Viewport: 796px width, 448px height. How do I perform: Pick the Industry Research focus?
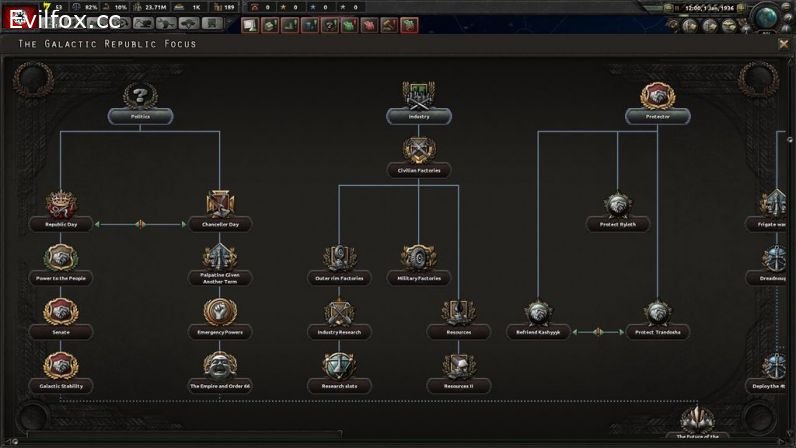(339, 314)
